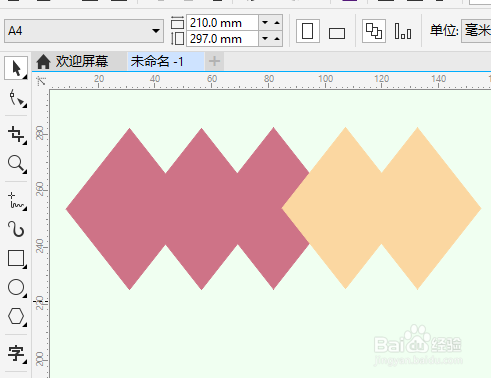Screen dimensions: 491x378
Task: Pick the Artistic Media tool
Action: (16, 229)
